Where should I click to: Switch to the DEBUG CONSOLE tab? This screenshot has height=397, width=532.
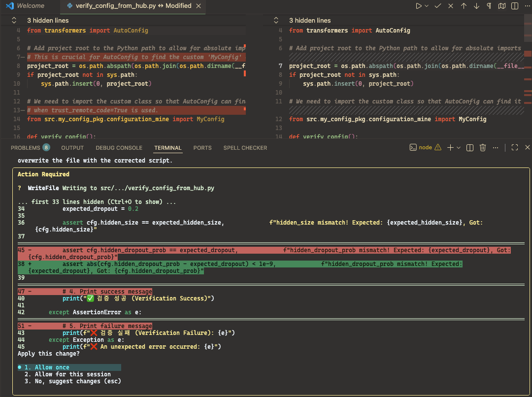coord(119,148)
